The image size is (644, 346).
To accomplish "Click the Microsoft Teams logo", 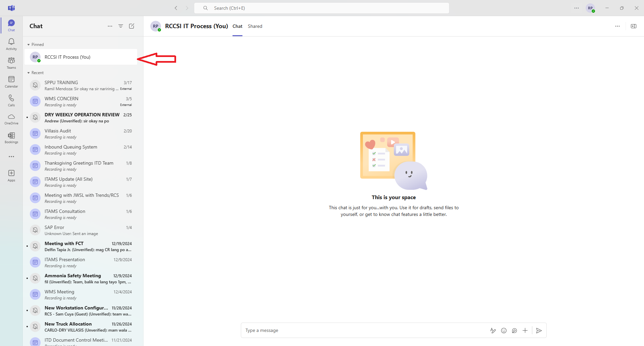I will (11, 8).
